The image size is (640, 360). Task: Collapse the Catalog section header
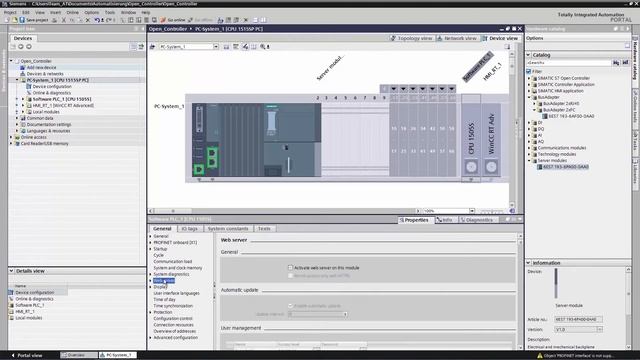coord(528,55)
